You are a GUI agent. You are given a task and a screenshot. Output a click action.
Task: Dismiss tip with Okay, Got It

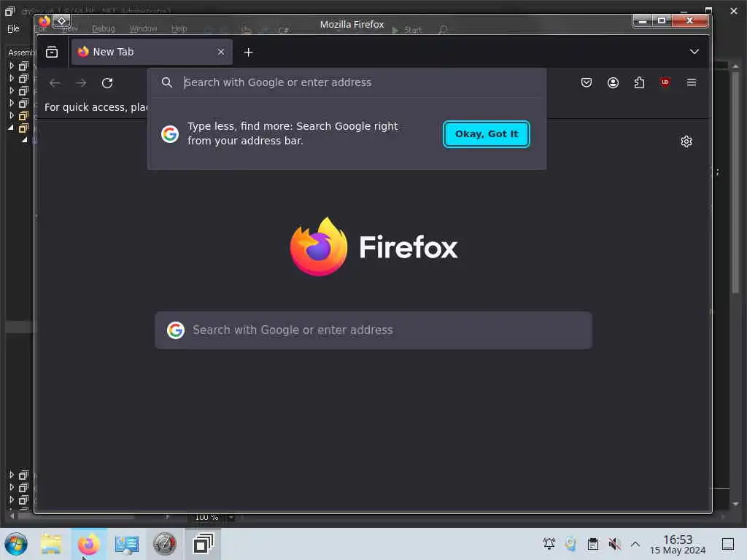click(x=486, y=134)
